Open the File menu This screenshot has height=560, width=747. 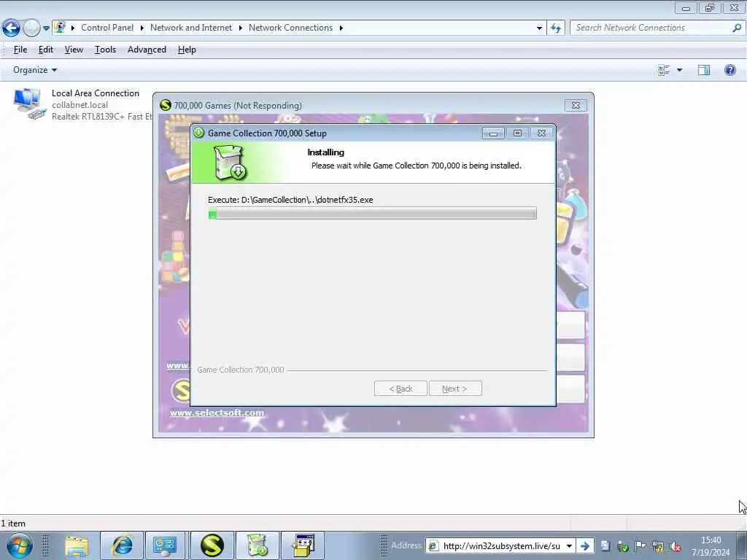pos(20,50)
